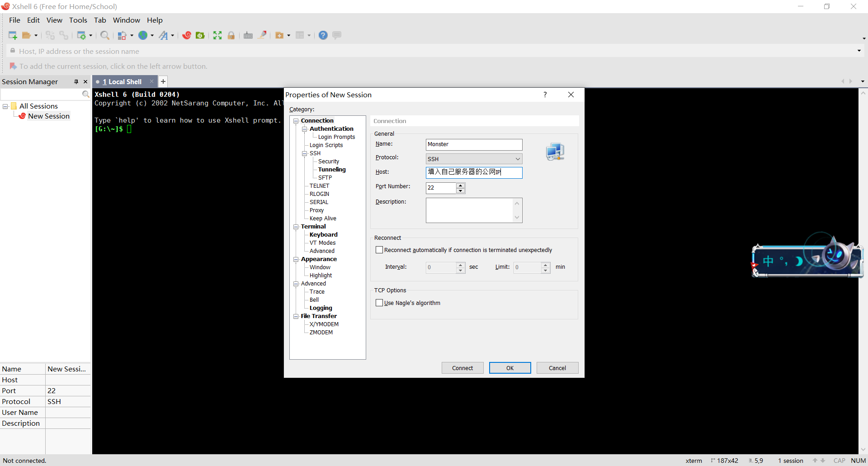The width and height of the screenshot is (868, 466).
Task: Launch Xftp with the green toolbar icon
Action: tap(200, 35)
